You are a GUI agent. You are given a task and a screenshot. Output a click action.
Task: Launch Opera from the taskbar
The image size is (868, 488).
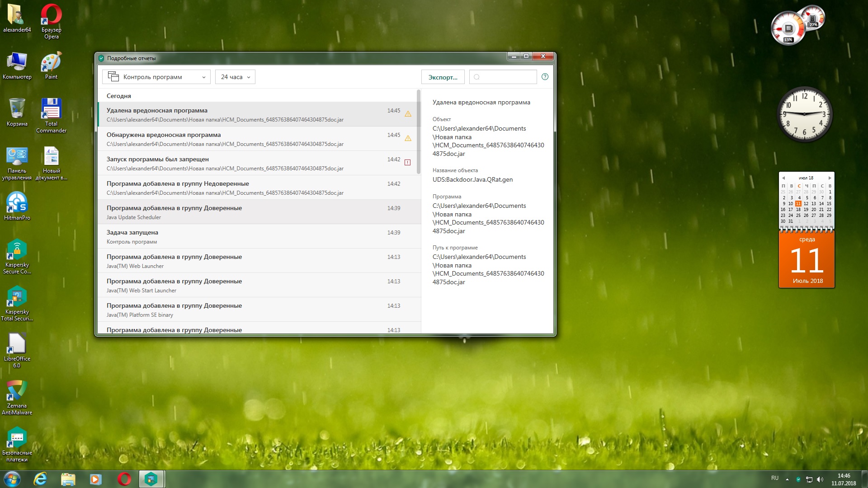(124, 479)
